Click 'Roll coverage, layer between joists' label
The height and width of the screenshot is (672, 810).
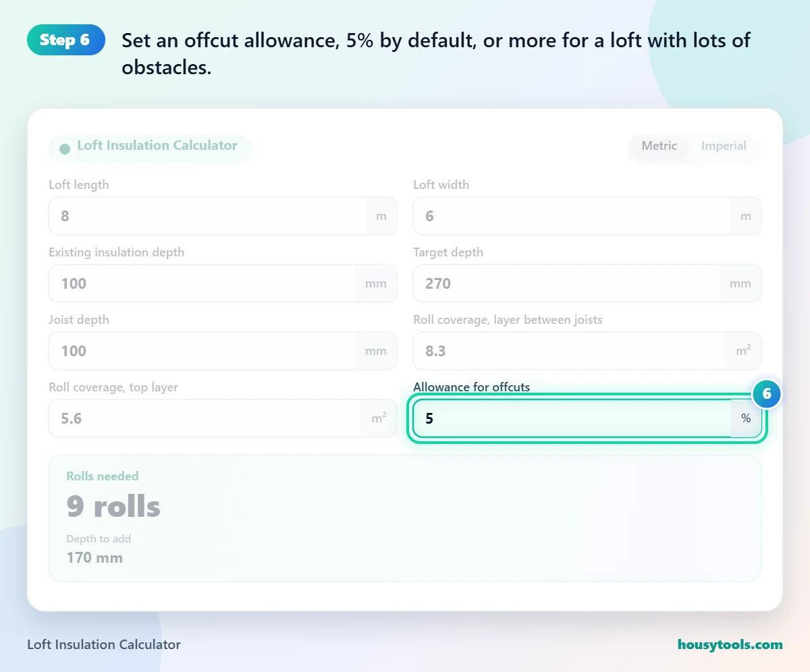coord(508,320)
